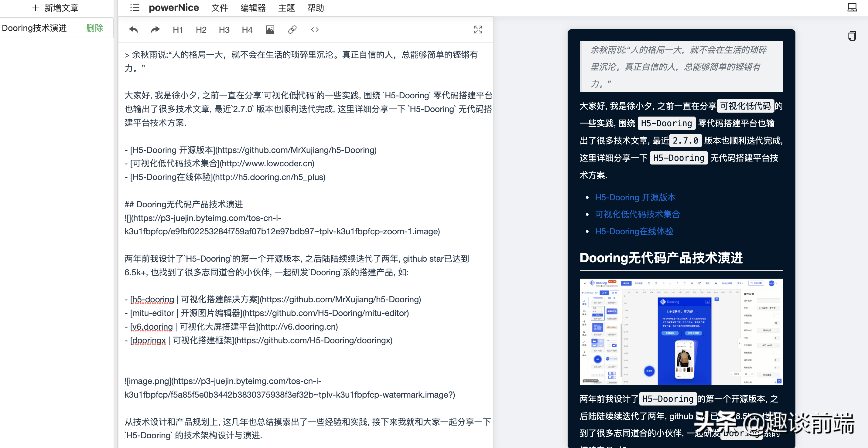Open the 文件 menu
868x448 pixels.
(x=220, y=8)
